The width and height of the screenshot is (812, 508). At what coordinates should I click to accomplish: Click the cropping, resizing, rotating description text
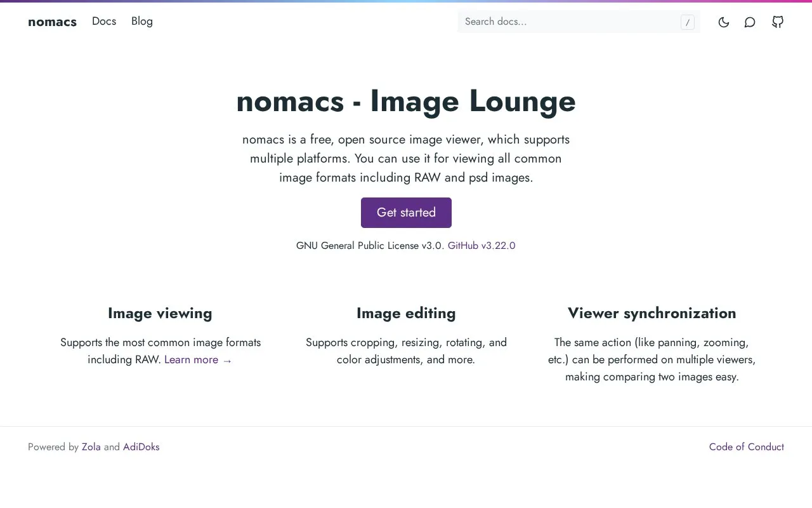pyautogui.click(x=406, y=351)
